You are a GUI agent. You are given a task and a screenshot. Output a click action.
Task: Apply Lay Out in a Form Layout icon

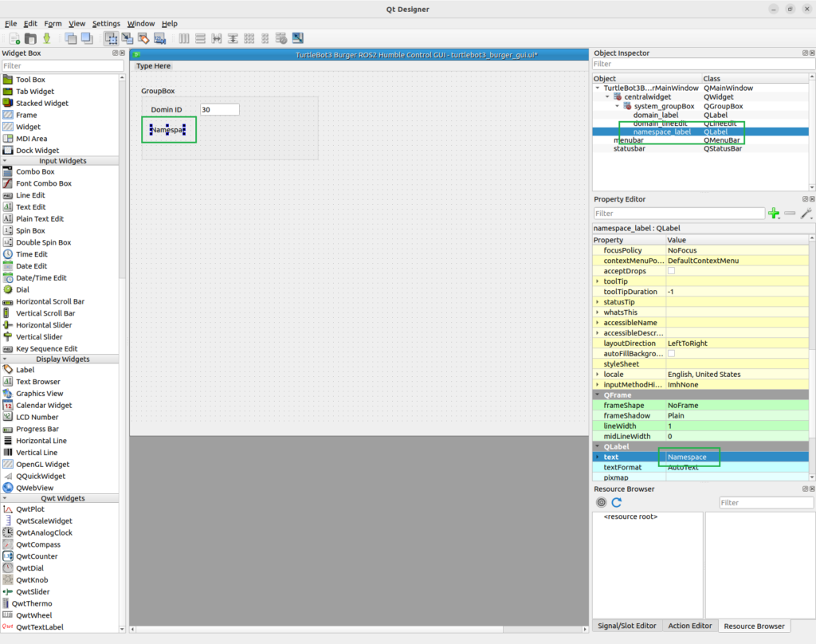tap(265, 38)
